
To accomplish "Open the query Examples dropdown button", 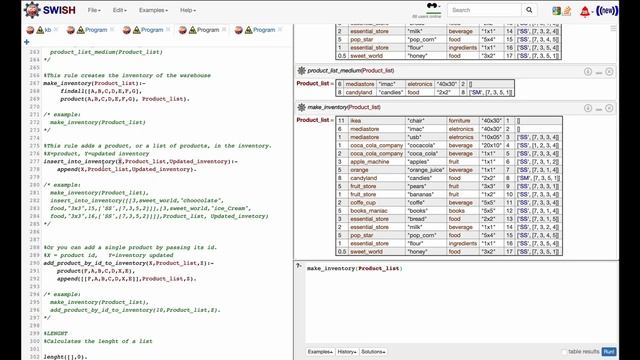I will point(320,352).
